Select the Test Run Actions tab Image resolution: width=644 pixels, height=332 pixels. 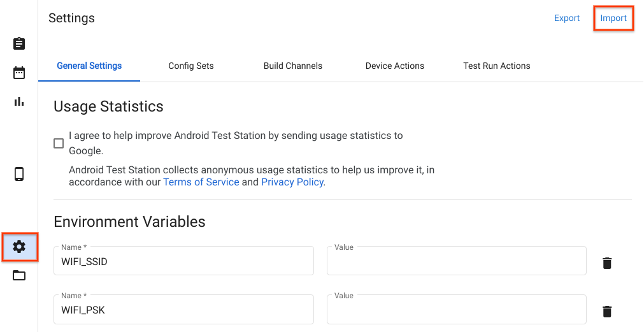497,66
